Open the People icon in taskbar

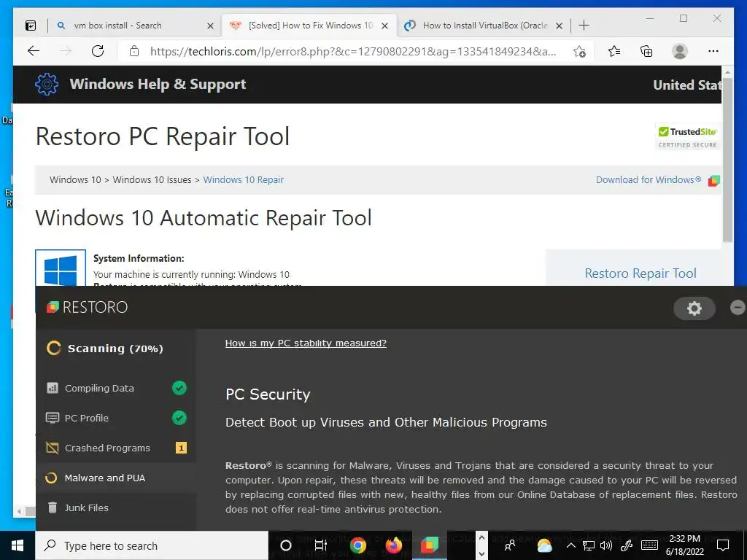pos(510,545)
